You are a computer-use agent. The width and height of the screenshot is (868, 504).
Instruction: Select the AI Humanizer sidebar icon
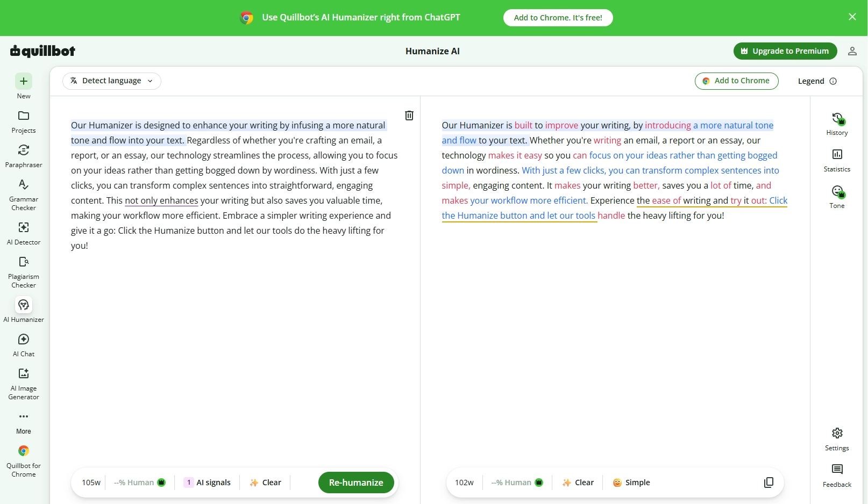(24, 305)
